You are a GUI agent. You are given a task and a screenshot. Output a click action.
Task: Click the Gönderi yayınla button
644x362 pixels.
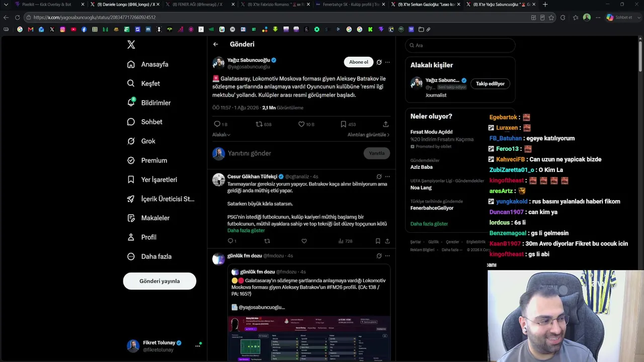159,281
